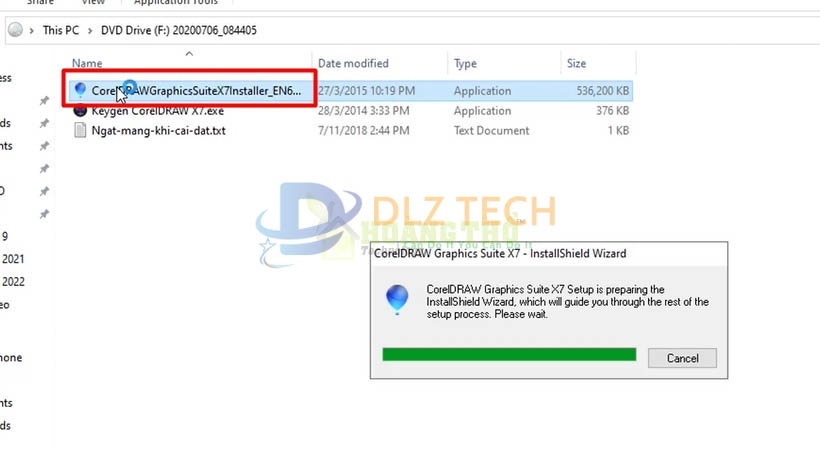The width and height of the screenshot is (820, 450).
Task: Click the CorelDRAW balloon icon in wizard dialog
Action: [397, 299]
